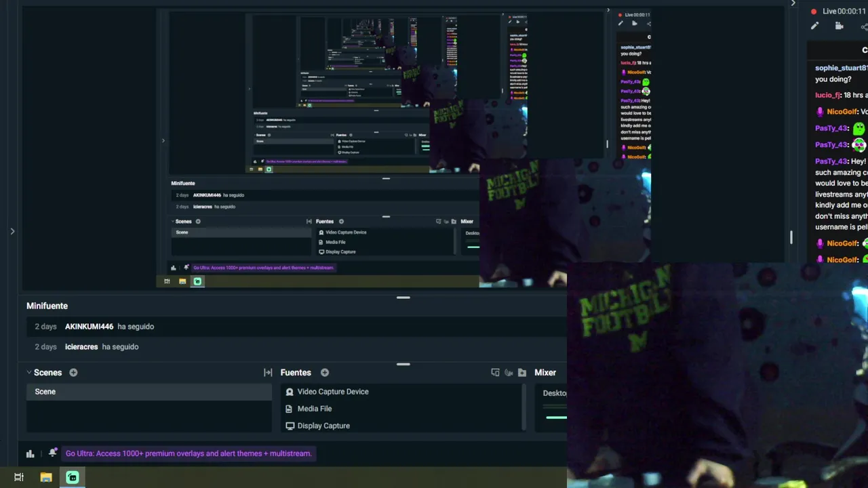The image size is (868, 488).
Task: Open Task View on the Windows taskbar
Action: (19, 477)
